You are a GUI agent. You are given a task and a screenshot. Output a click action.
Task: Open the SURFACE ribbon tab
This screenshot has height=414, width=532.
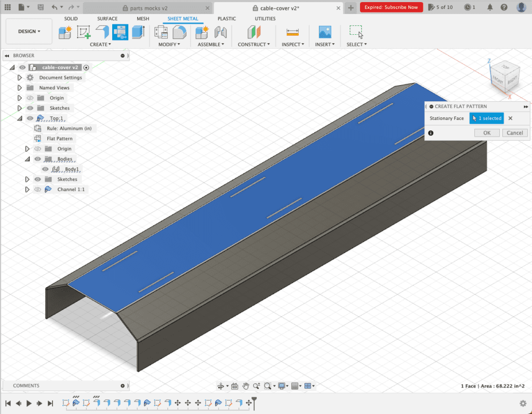pyautogui.click(x=107, y=18)
